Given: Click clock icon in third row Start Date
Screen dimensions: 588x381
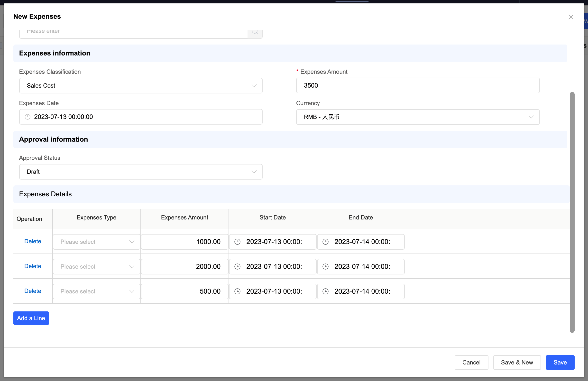Looking at the screenshot, I should [x=237, y=291].
